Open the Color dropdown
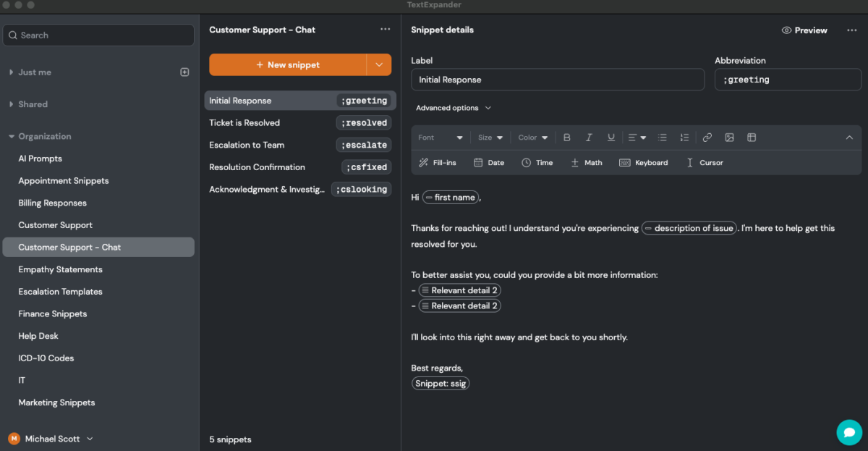Viewport: 868px width, 451px height. point(533,138)
